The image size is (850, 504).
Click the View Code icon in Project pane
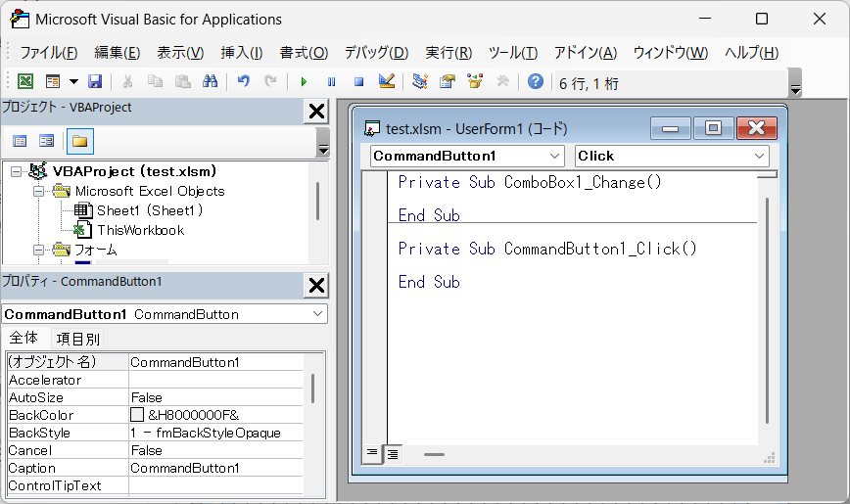pyautogui.click(x=20, y=142)
